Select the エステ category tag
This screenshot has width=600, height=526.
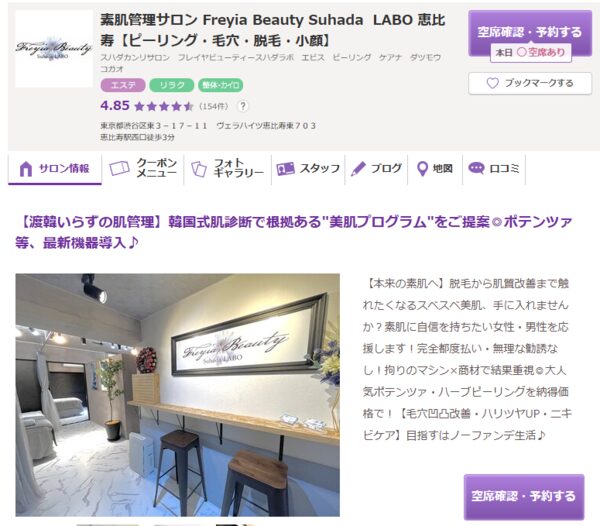[x=123, y=85]
